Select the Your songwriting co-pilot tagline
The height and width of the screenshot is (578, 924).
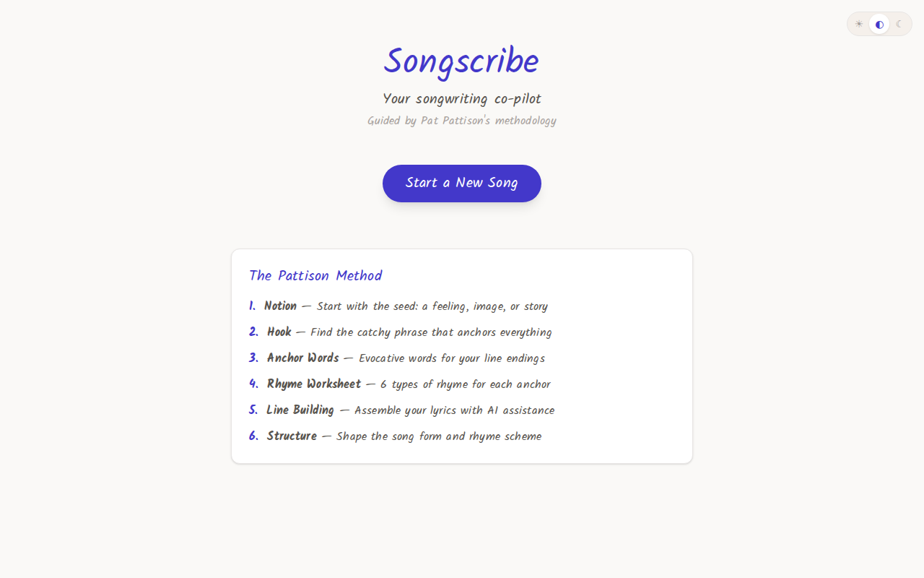(x=461, y=99)
